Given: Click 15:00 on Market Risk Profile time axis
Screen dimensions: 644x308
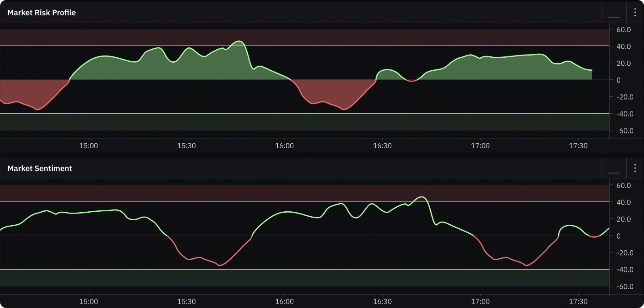Looking at the screenshot, I should tap(89, 146).
